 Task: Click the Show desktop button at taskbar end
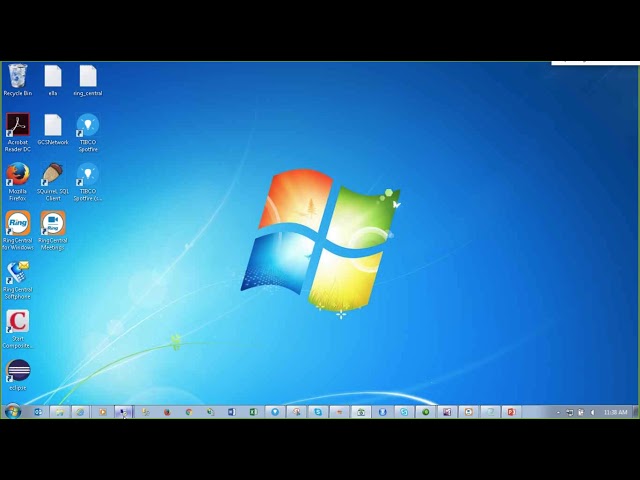(x=635, y=412)
